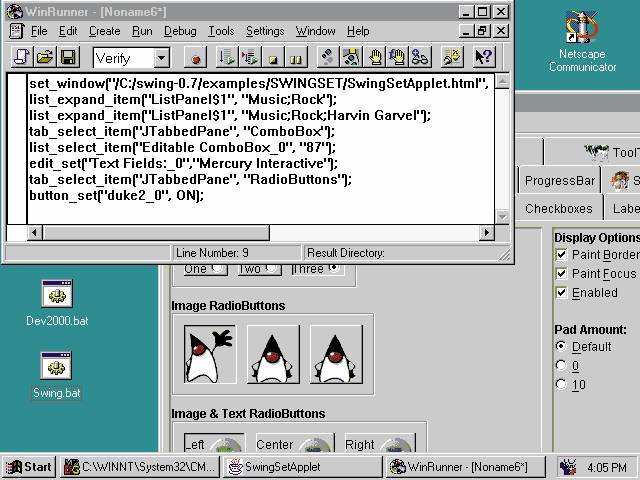Image resolution: width=640 pixels, height=480 pixels.
Task: Open the Edit menu
Action: pos(68,31)
